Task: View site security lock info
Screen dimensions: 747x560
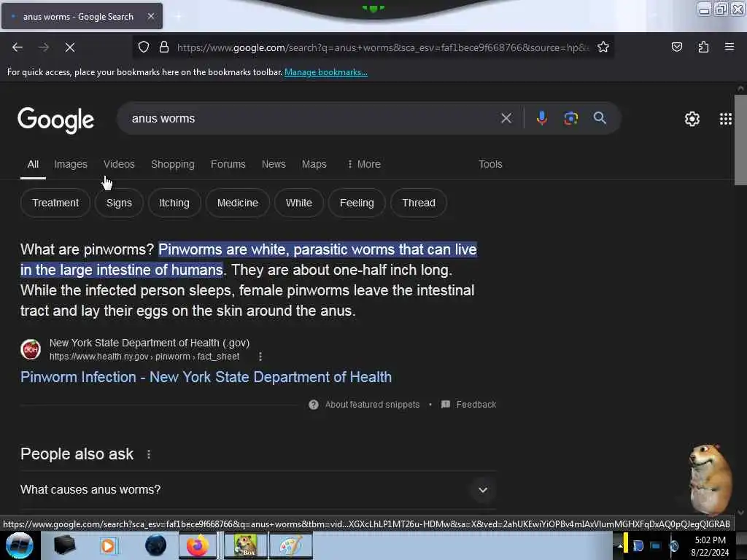Action: pos(164,47)
